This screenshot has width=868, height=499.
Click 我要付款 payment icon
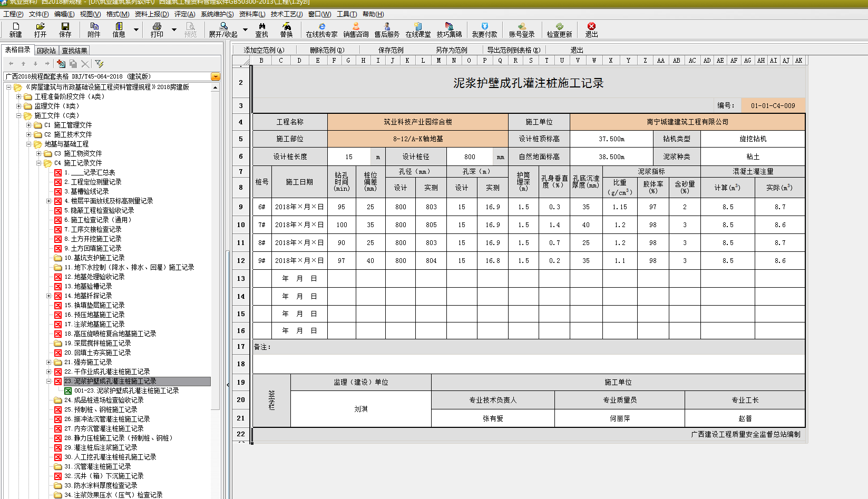pyautogui.click(x=484, y=30)
